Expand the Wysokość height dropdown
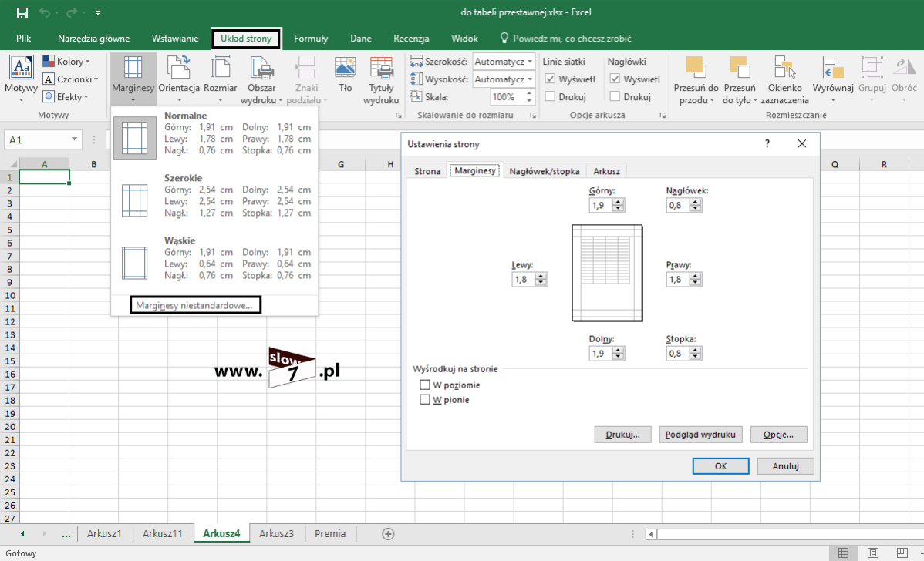This screenshot has height=561, width=924. point(530,79)
